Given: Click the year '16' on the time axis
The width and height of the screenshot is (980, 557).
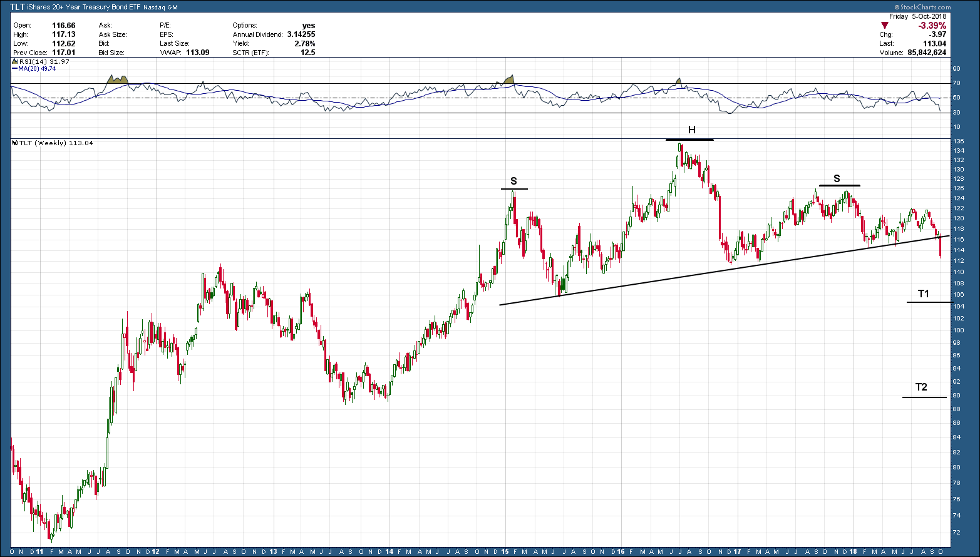Looking at the screenshot, I should coord(621,551).
